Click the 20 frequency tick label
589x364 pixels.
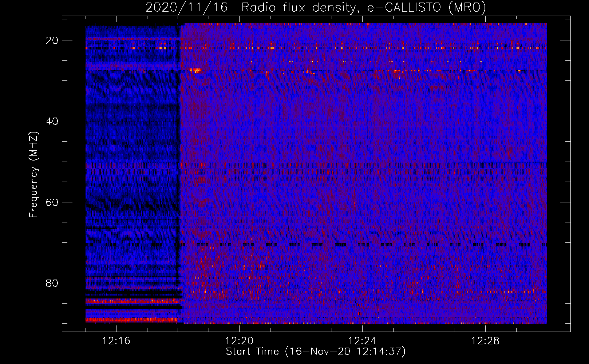point(52,40)
